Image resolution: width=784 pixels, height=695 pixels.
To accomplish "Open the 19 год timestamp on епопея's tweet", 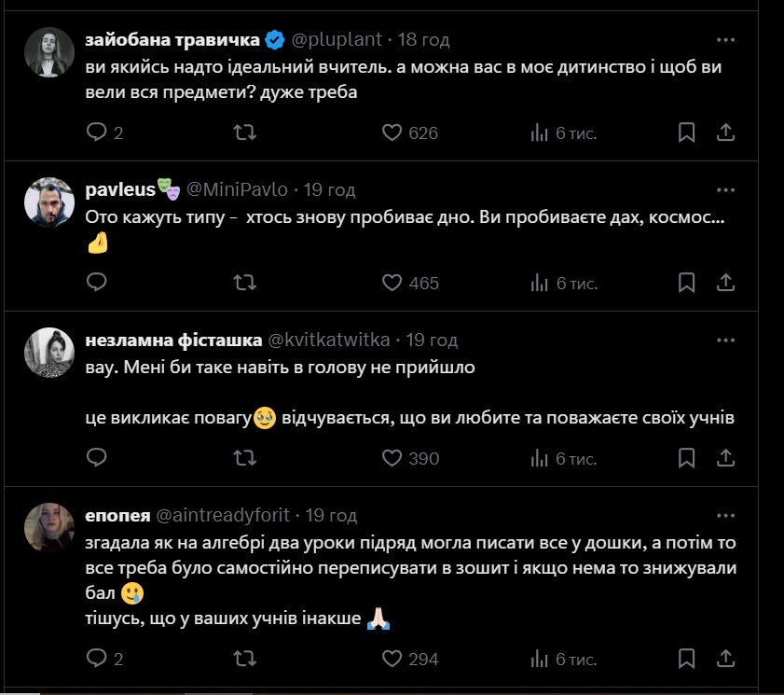I will (331, 515).
